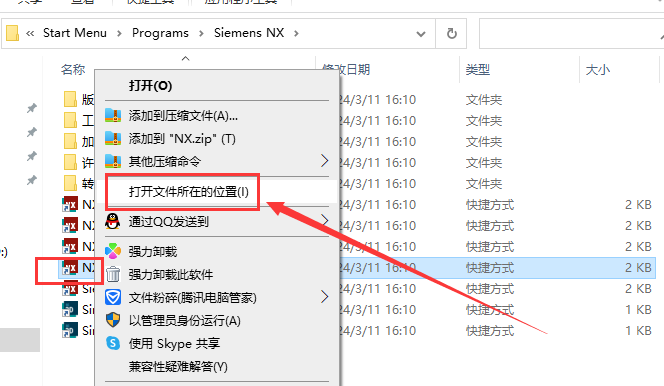Select folder icon starting with 工
This screenshot has height=386, width=664.
(70, 120)
